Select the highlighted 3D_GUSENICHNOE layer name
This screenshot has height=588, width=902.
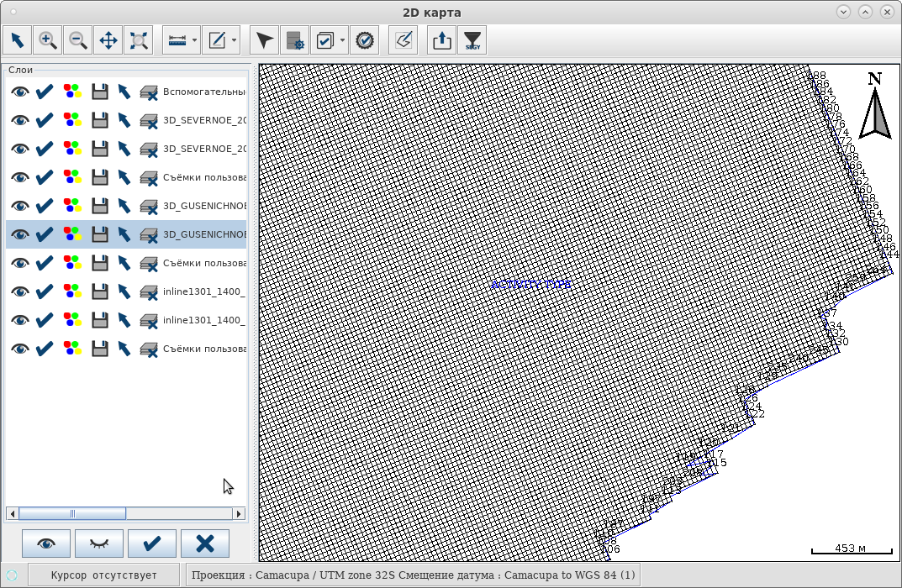tap(204, 234)
